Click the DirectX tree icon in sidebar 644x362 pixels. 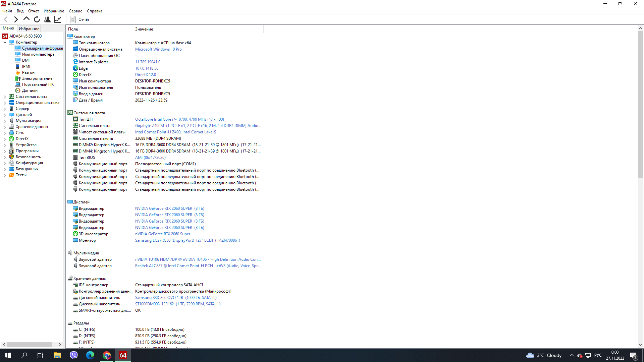coord(11,139)
